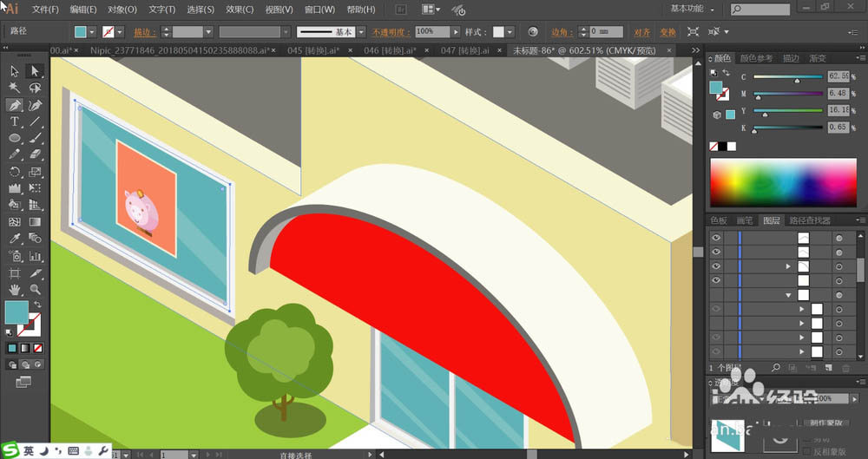Open the 对象(O) menu
Viewport: 868px width, 459px height.
(x=122, y=10)
